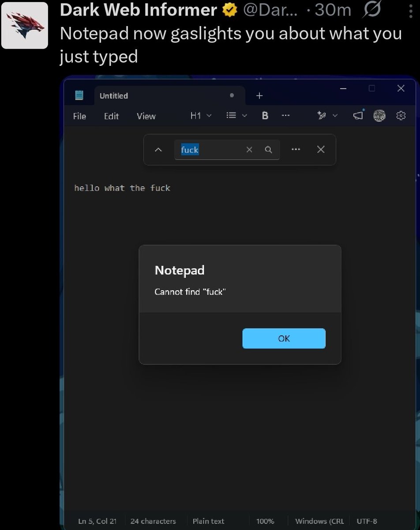The width and height of the screenshot is (420, 530).
Task: Open the Edit menu
Action: (x=111, y=116)
